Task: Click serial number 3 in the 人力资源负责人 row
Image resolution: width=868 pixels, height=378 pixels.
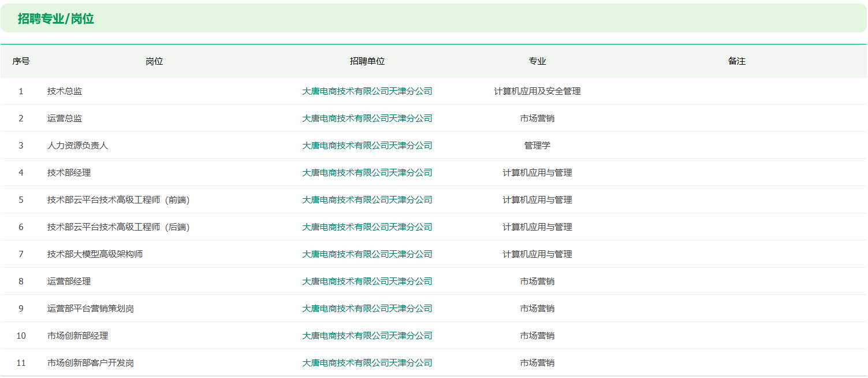Action: (21, 146)
